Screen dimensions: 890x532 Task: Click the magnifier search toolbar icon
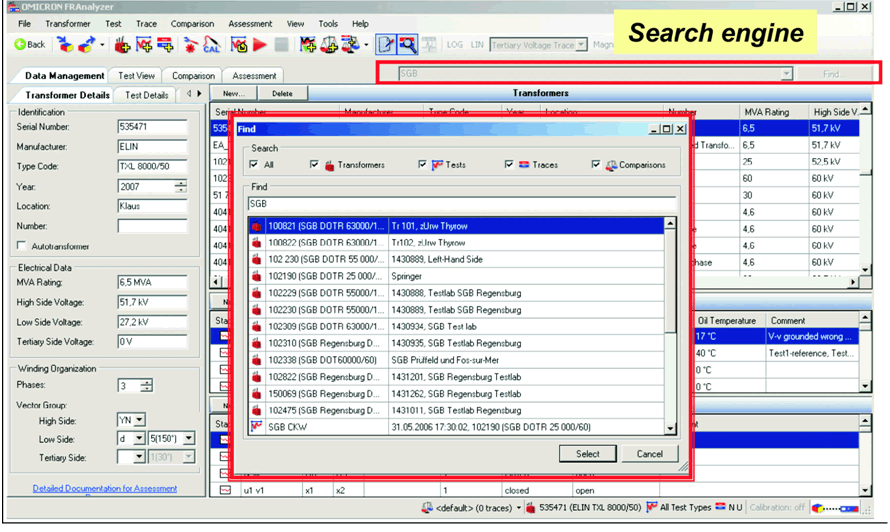point(408,44)
